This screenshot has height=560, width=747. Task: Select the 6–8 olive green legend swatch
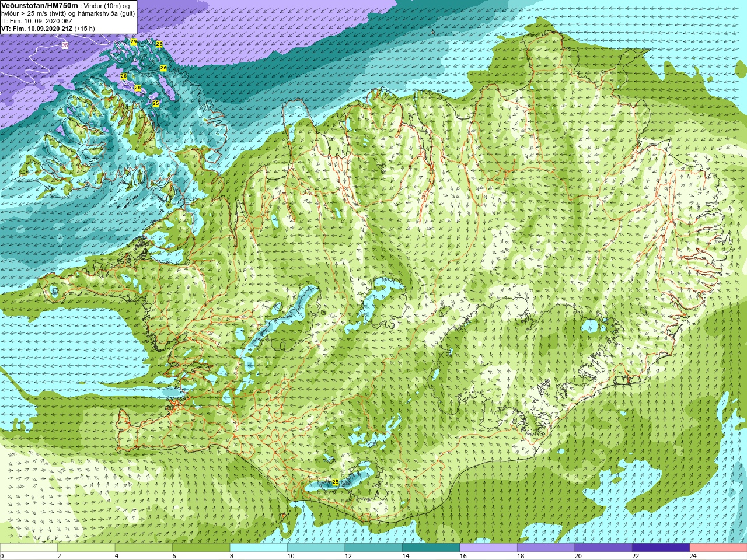click(x=201, y=548)
